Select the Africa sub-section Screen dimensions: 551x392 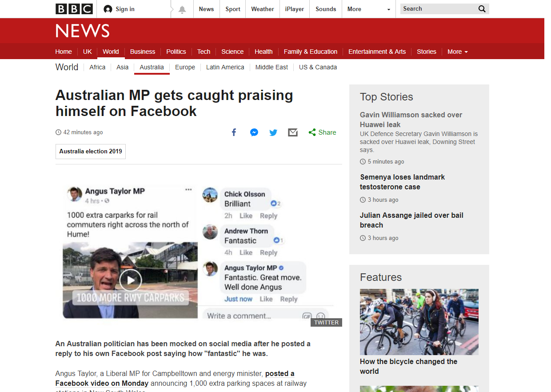pos(97,67)
